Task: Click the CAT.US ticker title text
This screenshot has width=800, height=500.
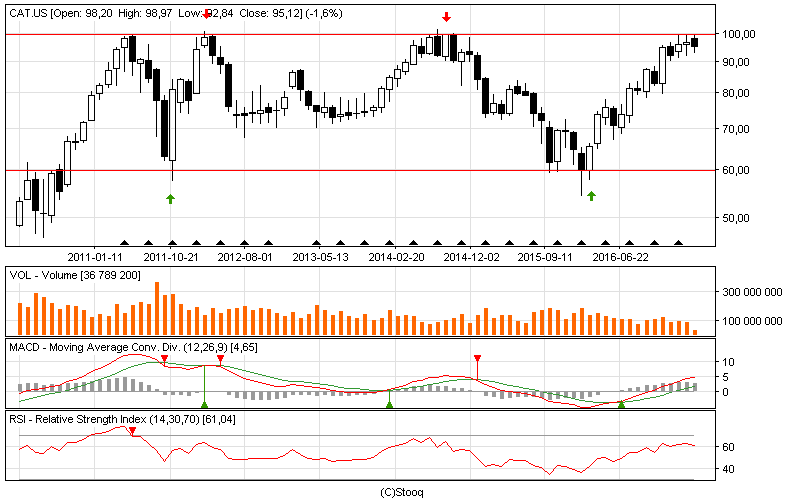Action: click(176, 13)
